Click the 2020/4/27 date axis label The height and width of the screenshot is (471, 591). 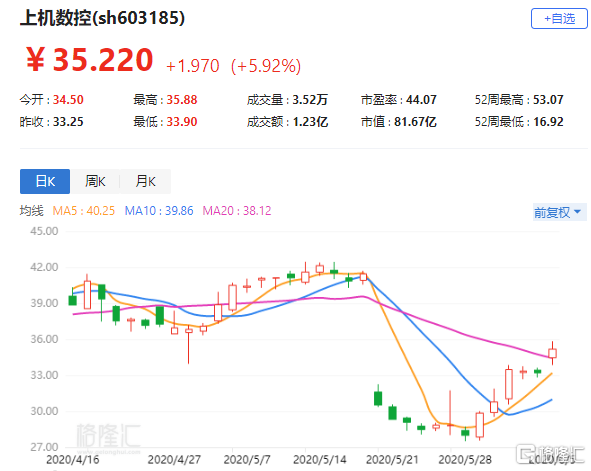click(174, 460)
